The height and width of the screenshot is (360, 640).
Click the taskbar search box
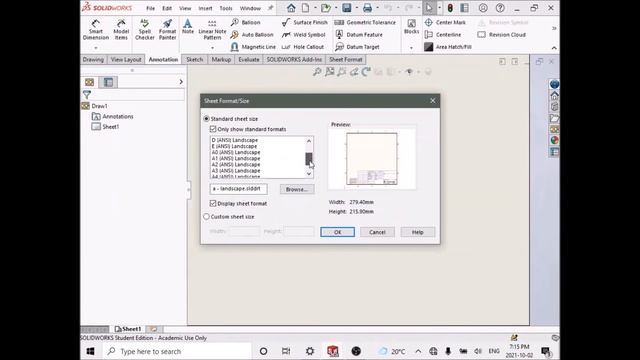pos(178,351)
